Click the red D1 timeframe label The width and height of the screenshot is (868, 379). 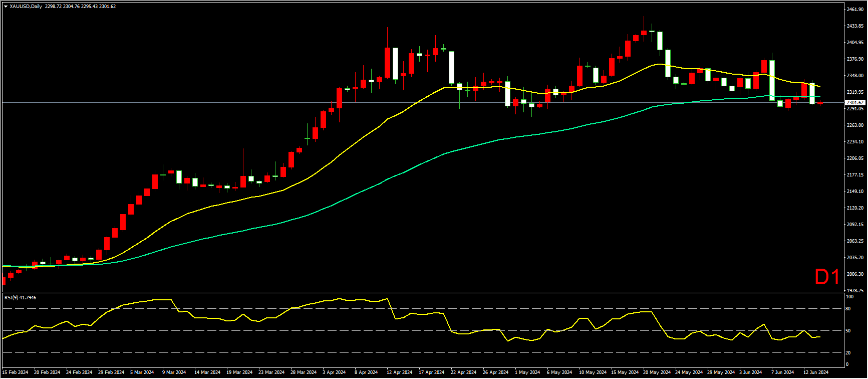pyautogui.click(x=827, y=277)
